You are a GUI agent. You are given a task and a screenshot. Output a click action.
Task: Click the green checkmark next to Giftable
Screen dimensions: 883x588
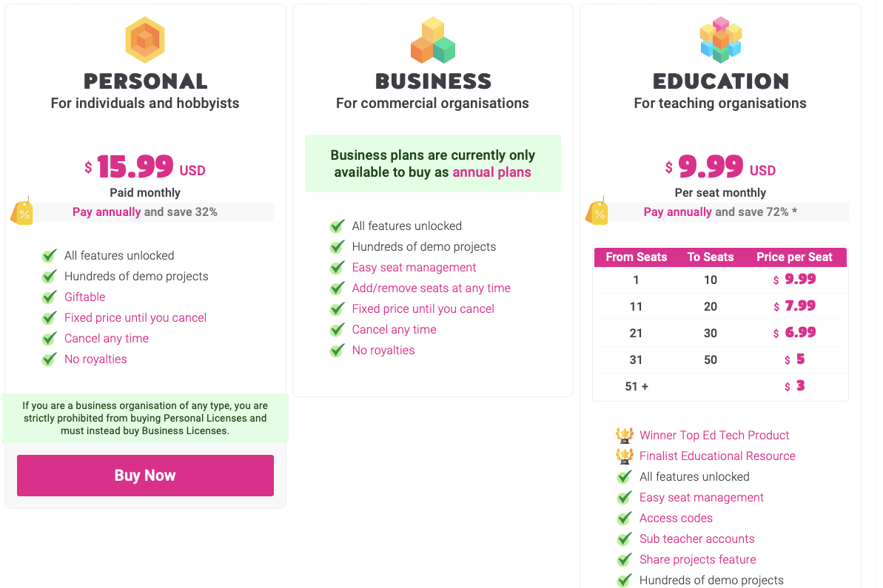click(x=50, y=297)
